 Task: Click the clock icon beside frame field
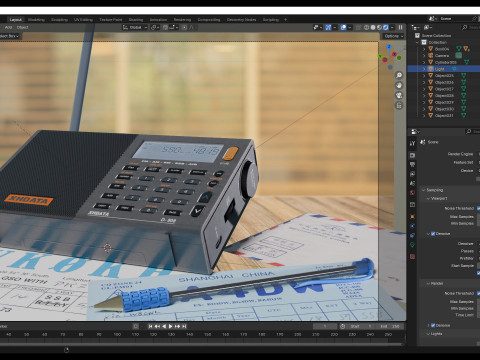(342, 326)
